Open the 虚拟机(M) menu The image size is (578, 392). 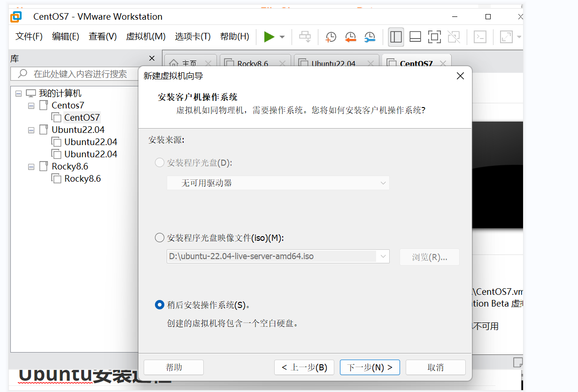[x=146, y=37]
